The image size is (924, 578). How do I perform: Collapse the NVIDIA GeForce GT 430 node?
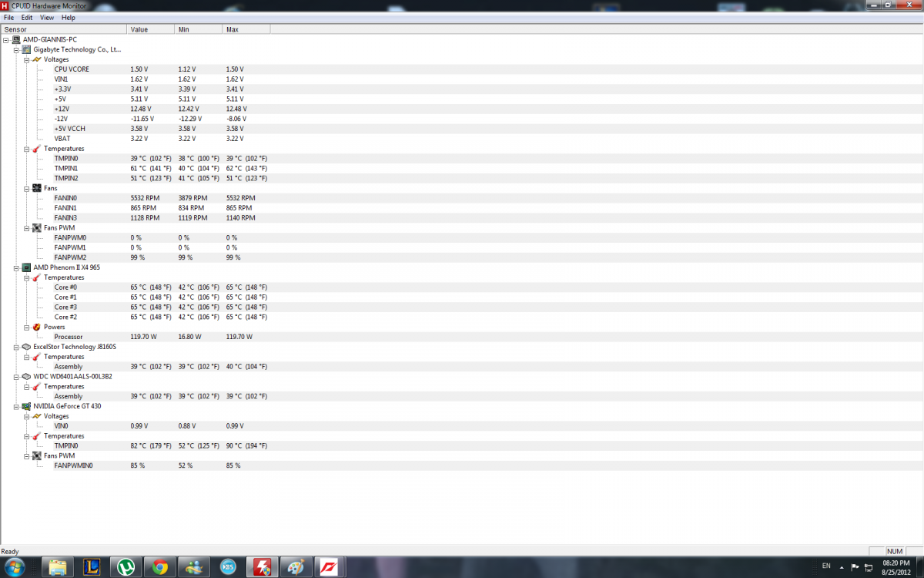[16, 406]
